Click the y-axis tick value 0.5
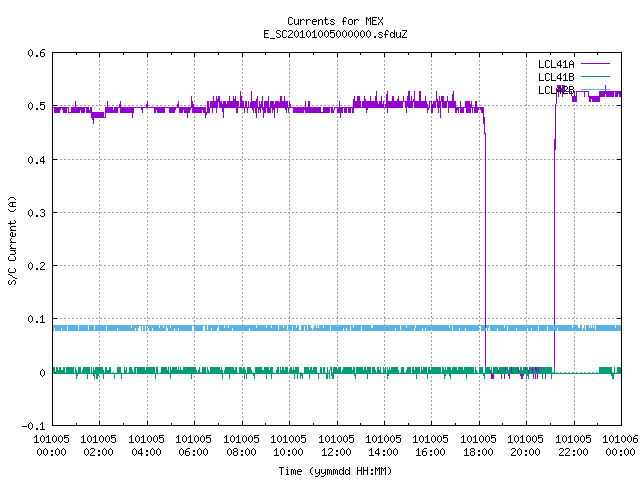The height and width of the screenshot is (480, 640). point(36,106)
